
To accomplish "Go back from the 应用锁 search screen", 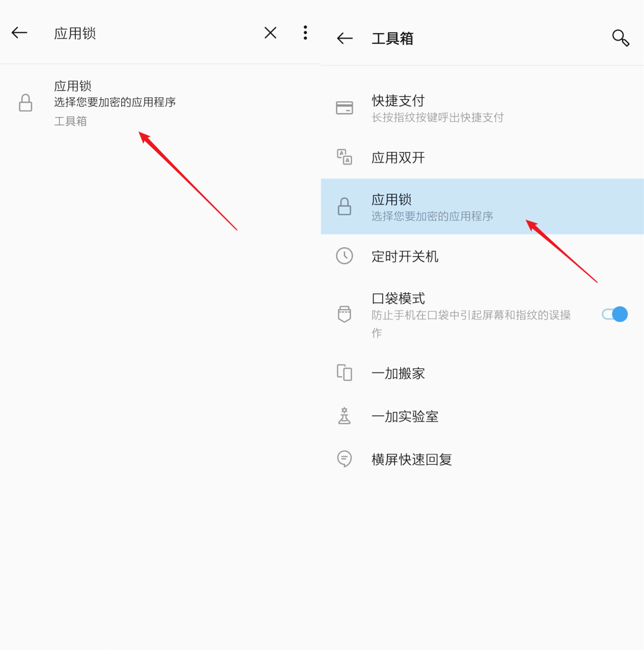I will pyautogui.click(x=19, y=33).
